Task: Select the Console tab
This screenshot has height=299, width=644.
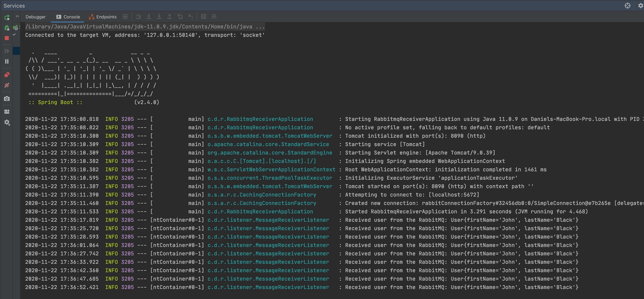Action: pos(68,17)
